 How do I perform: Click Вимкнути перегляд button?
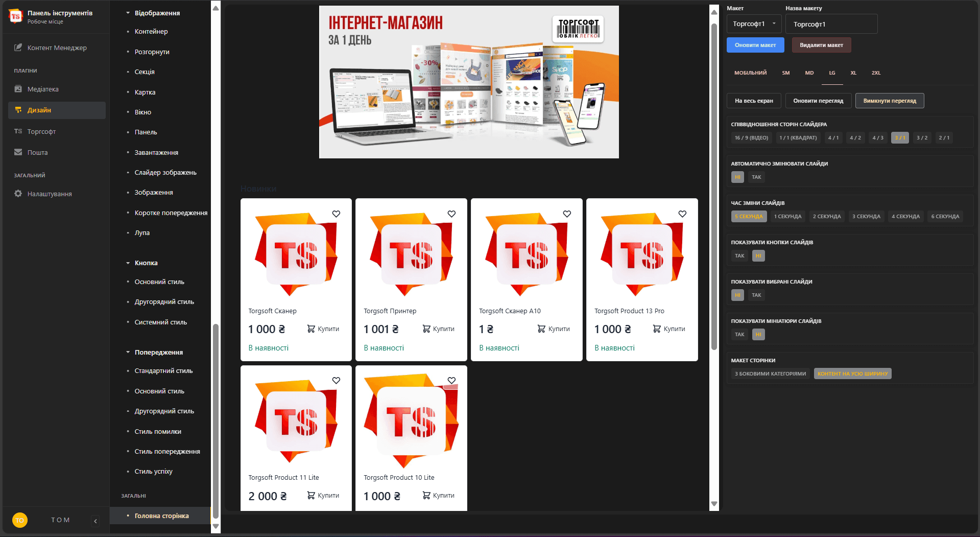click(x=890, y=101)
